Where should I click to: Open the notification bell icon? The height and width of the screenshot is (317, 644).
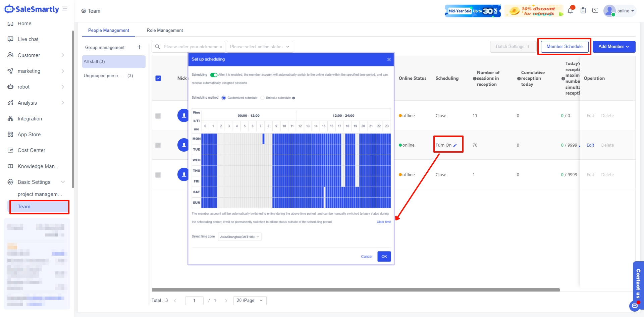click(570, 11)
